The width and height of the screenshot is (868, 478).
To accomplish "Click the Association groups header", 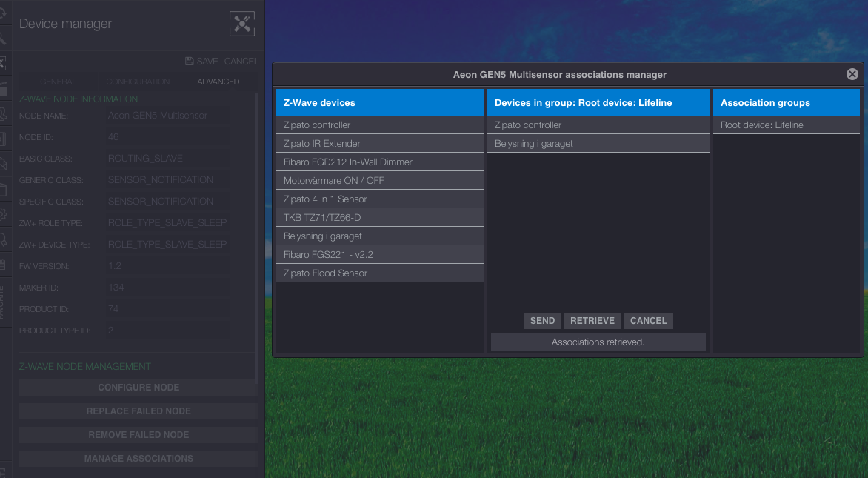I will pos(786,102).
